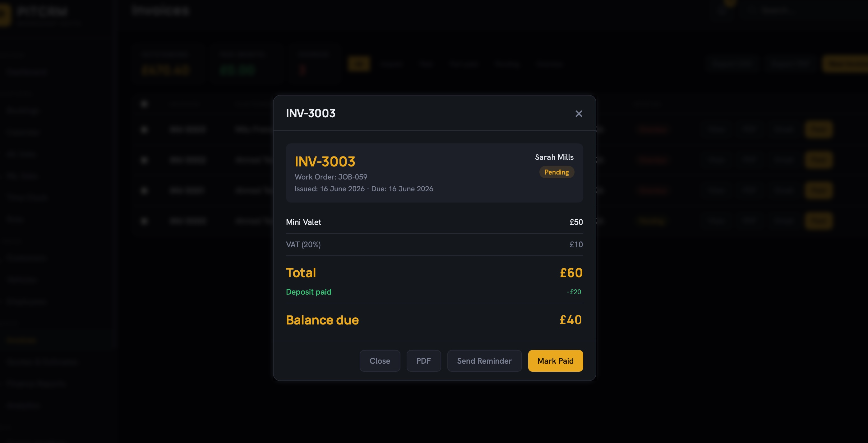Export the invoice via the PDF button
This screenshot has height=443, width=868.
pos(423,361)
